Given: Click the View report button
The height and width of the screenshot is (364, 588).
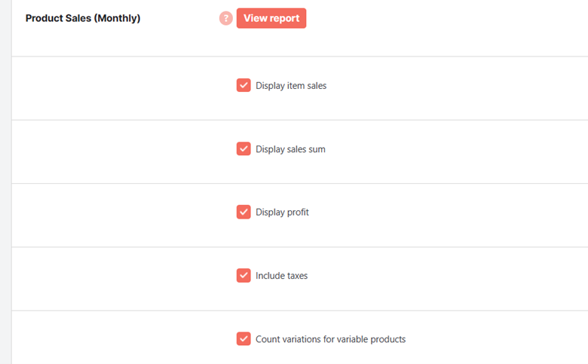Looking at the screenshot, I should click(271, 18).
